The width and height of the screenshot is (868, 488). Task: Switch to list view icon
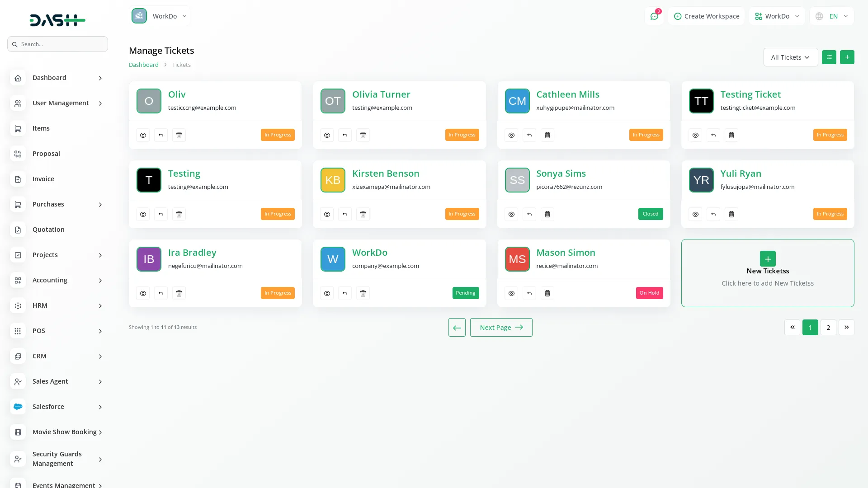(829, 57)
